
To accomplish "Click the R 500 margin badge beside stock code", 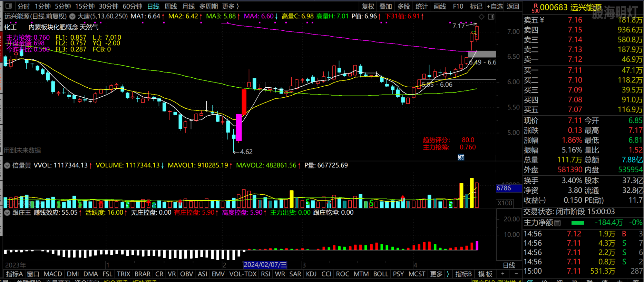I will (x=536, y=8).
